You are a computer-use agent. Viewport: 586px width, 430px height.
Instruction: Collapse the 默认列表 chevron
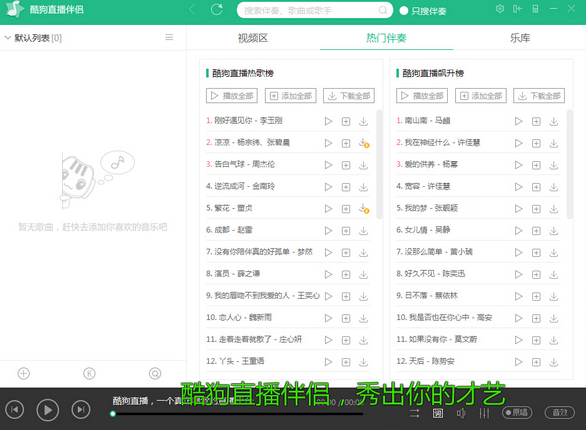point(7,38)
